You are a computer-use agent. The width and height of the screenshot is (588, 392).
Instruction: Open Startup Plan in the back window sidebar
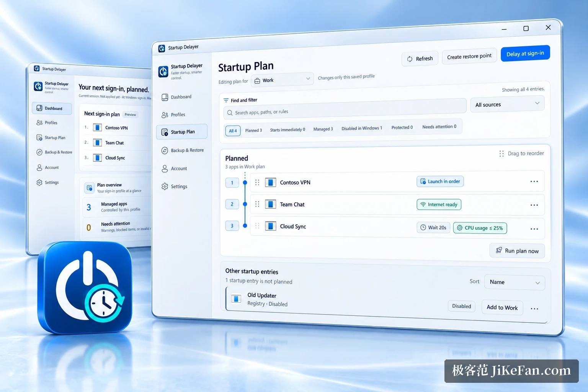[x=51, y=138]
